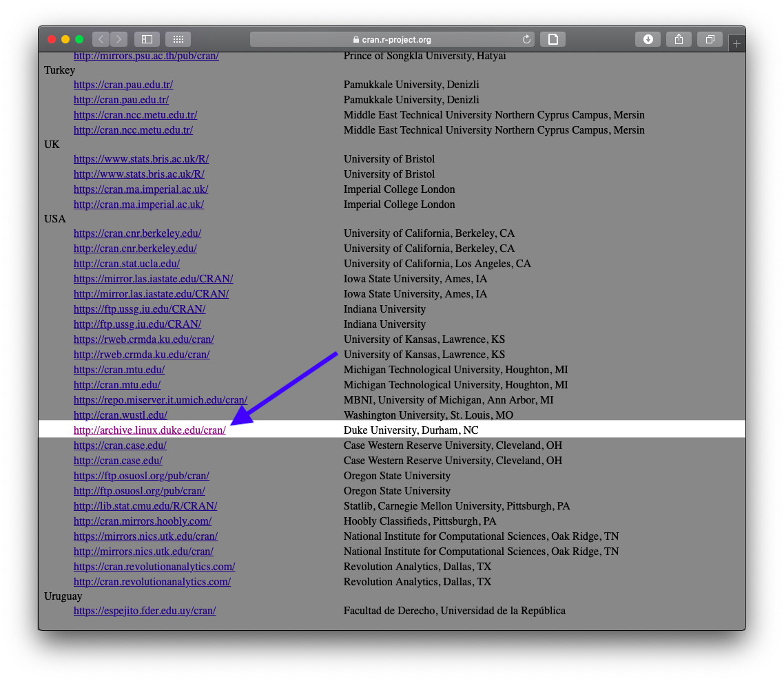The height and width of the screenshot is (681, 784).
Task: Open https://ftp.osuosl.org/pub/cran/ link
Action: (141, 476)
